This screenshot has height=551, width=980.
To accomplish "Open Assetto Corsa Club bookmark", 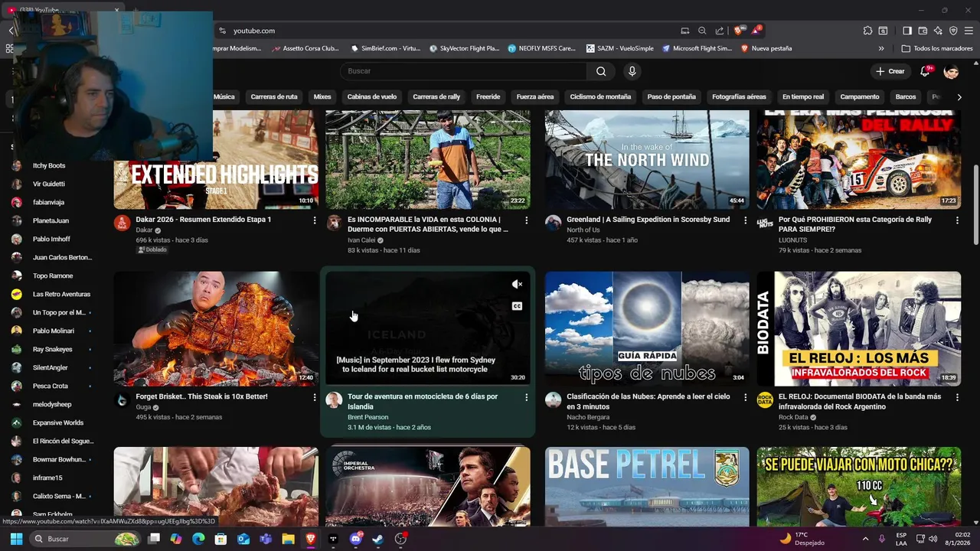I will point(305,48).
